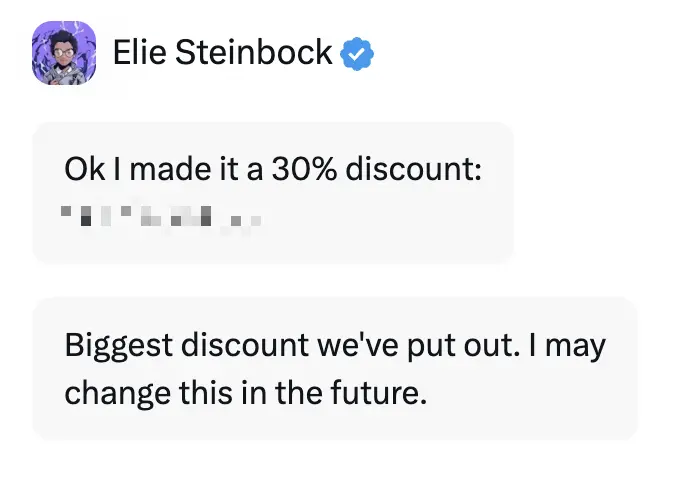Open the blurred discount link

[160, 214]
